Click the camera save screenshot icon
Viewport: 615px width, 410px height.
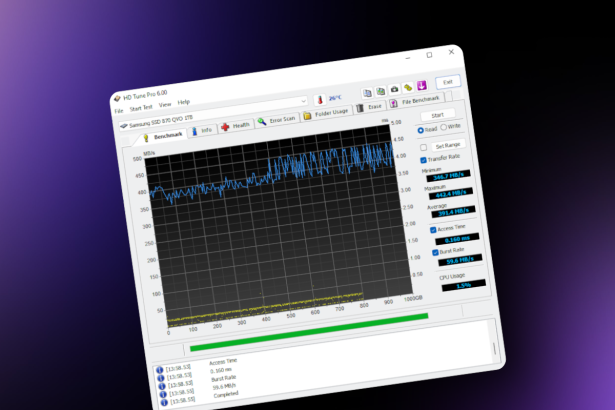pyautogui.click(x=394, y=89)
